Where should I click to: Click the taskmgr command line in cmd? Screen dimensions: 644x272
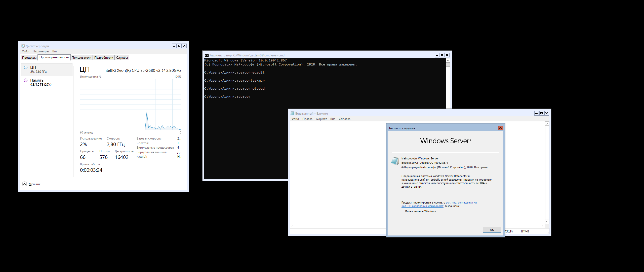point(234,81)
